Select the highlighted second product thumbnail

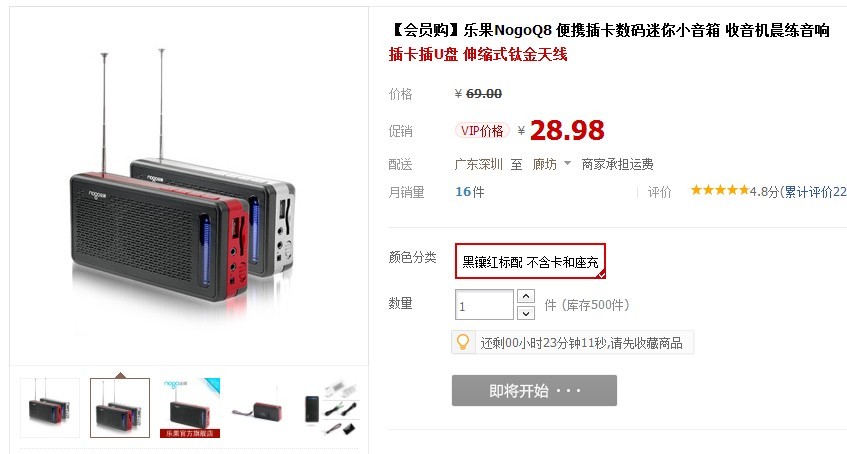click(x=120, y=408)
